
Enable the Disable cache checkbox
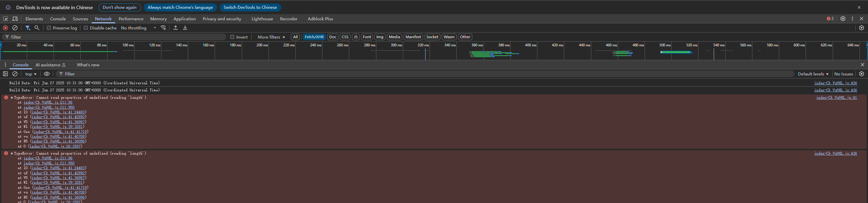(x=86, y=28)
